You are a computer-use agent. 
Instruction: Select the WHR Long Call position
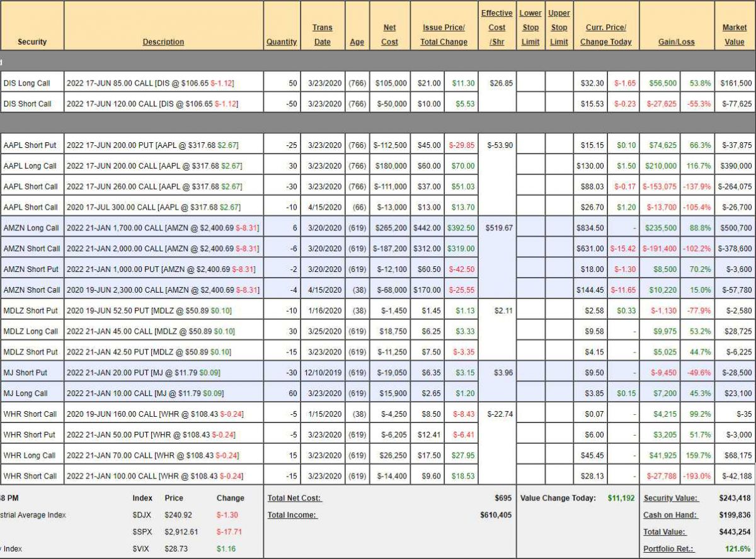pyautogui.click(x=29, y=455)
